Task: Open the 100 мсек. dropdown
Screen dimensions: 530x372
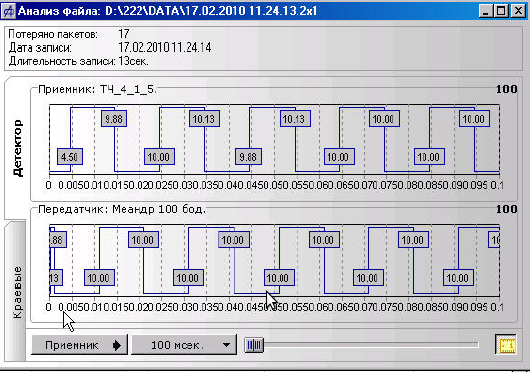Action: point(184,345)
